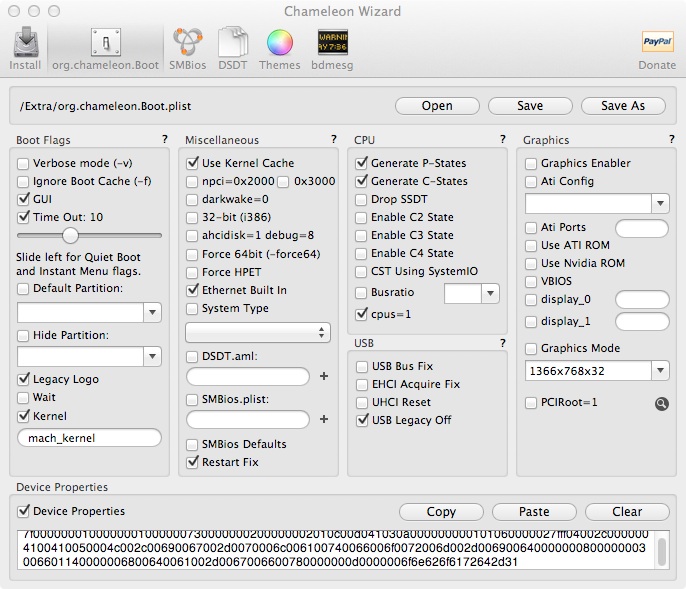Toggle the Legacy Logo checkbox
Viewport: 686px width, 589px height.
pyautogui.click(x=23, y=379)
